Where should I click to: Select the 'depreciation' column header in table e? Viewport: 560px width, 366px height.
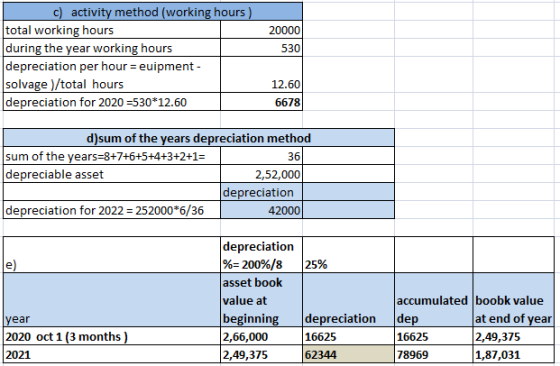348,300
